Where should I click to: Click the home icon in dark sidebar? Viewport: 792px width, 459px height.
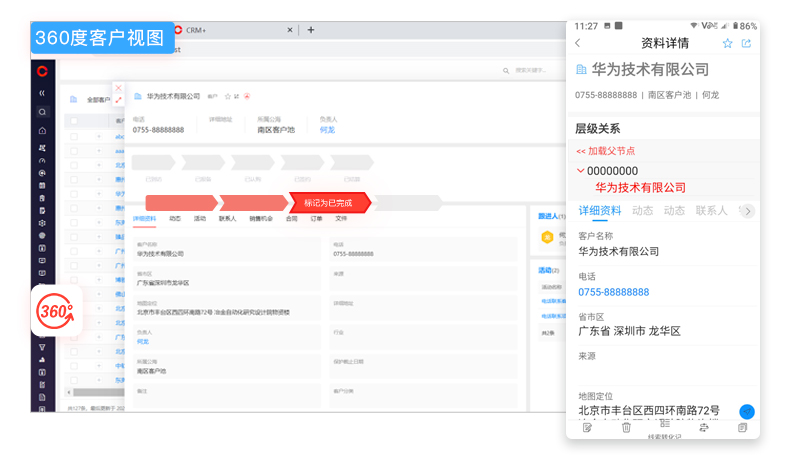42,130
